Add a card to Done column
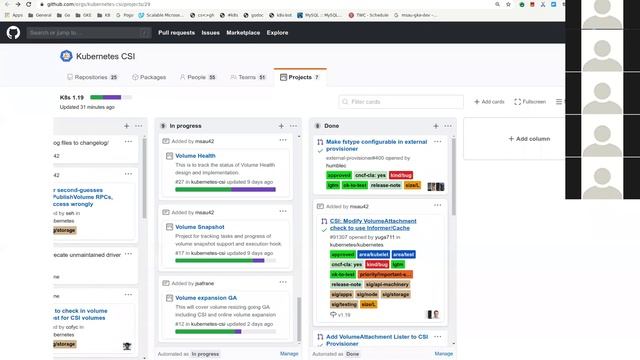The width and height of the screenshot is (640, 360). pyautogui.click(x=436, y=126)
